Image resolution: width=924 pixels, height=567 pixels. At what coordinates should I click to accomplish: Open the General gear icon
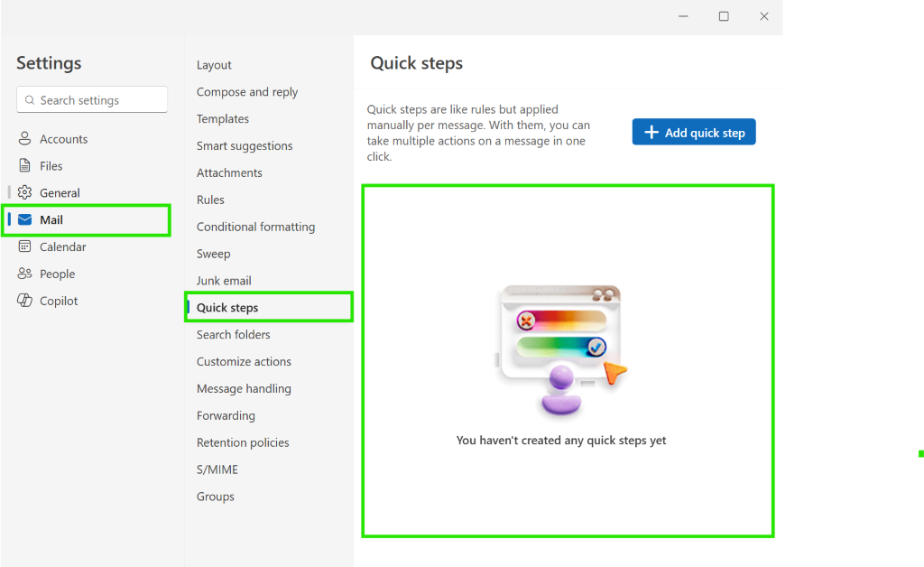point(24,192)
